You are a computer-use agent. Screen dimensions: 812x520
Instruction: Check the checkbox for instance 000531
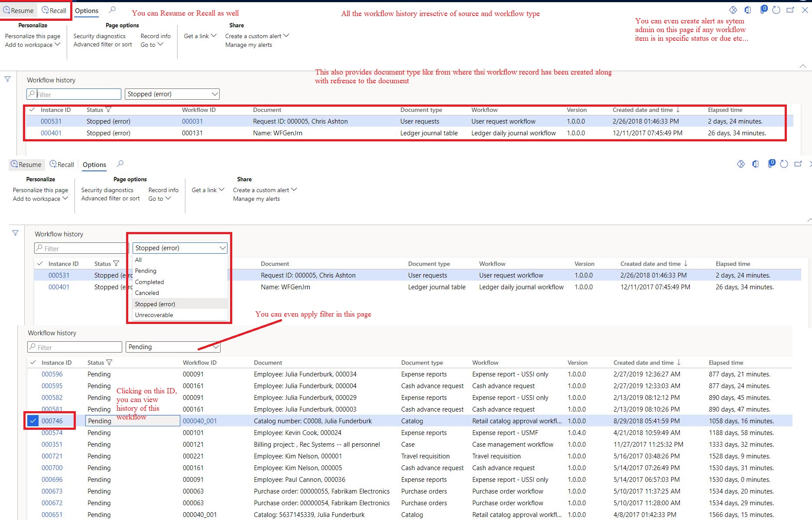[32, 121]
